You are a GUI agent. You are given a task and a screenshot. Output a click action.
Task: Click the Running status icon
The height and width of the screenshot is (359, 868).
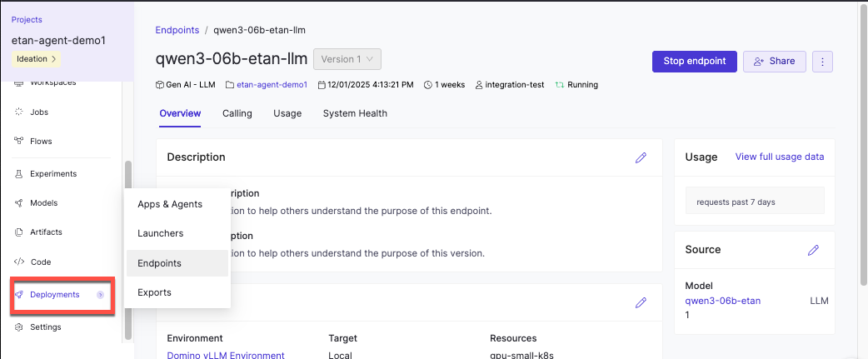[x=560, y=85]
